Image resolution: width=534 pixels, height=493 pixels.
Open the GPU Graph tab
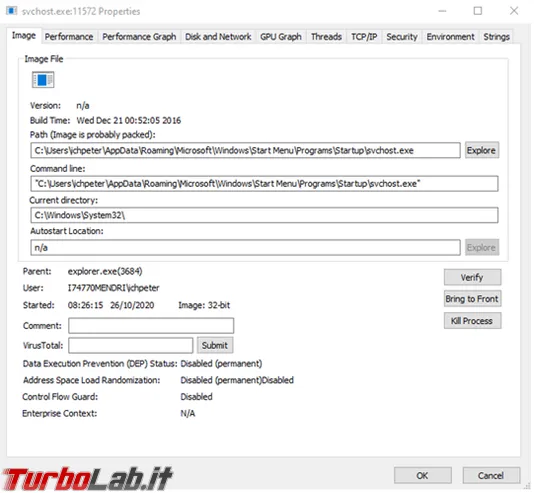coord(281,37)
